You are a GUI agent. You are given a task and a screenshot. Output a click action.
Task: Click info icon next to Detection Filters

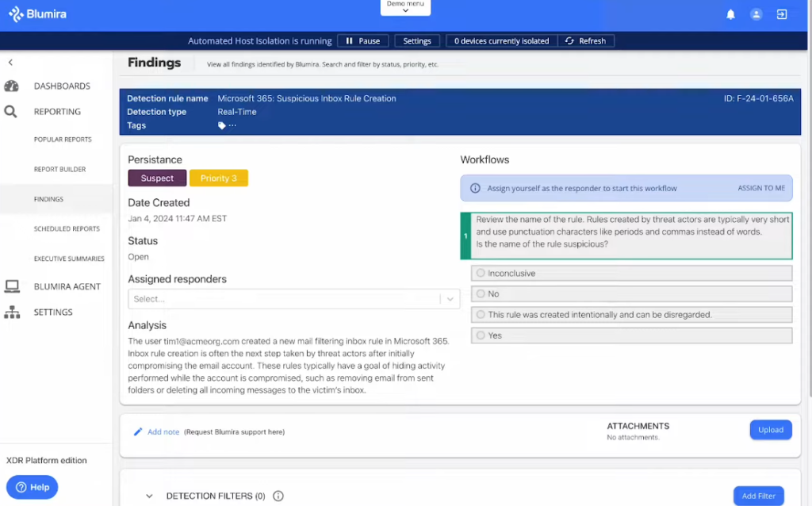(278, 496)
